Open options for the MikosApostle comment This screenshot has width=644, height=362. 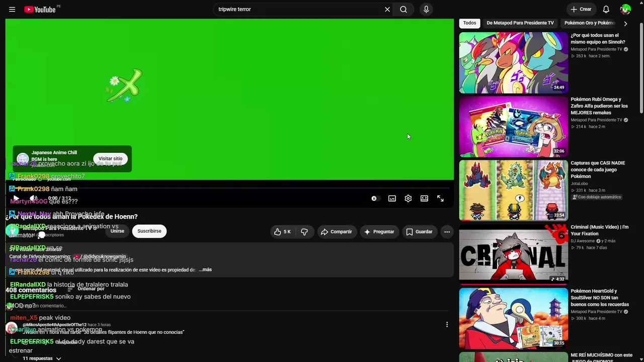pyautogui.click(x=447, y=325)
